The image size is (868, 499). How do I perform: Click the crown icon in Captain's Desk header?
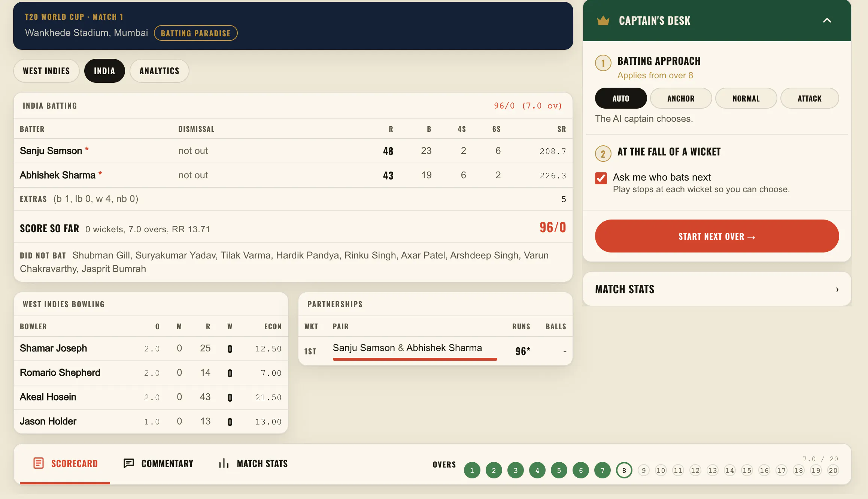(603, 21)
